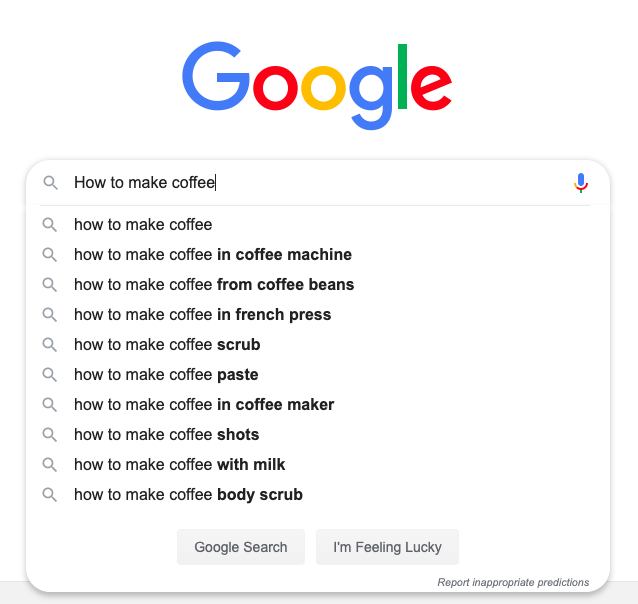Click the magnifier icon in search box
Viewport: 638px width, 604px height.
coord(50,183)
